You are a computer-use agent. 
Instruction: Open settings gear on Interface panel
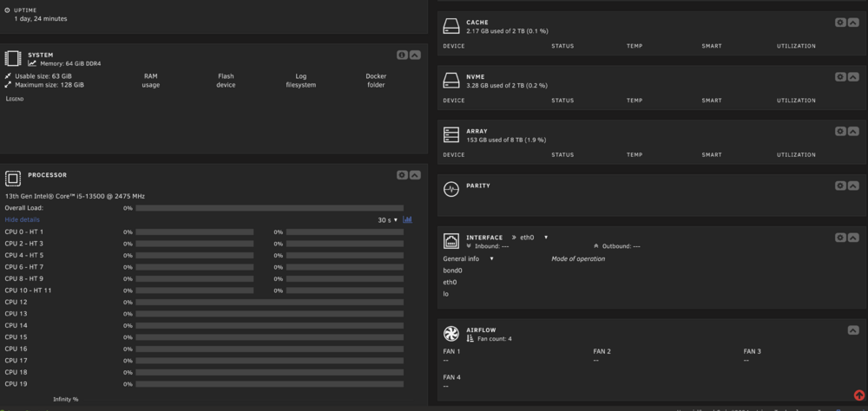840,238
